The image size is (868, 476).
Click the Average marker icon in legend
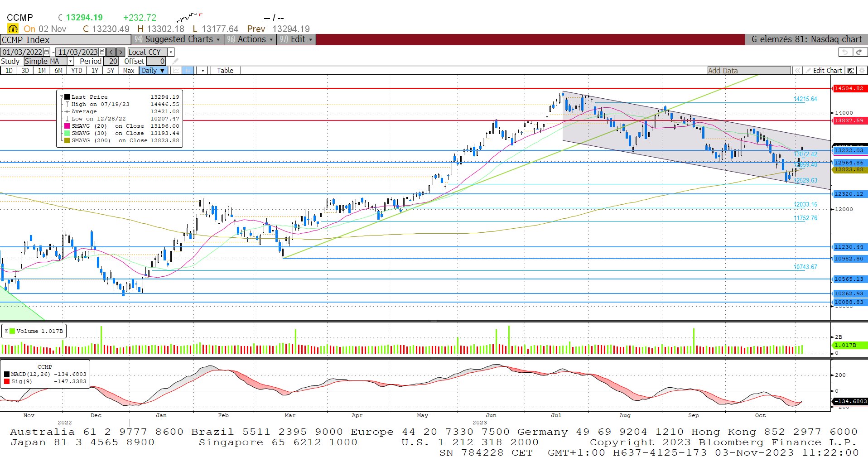(67, 111)
